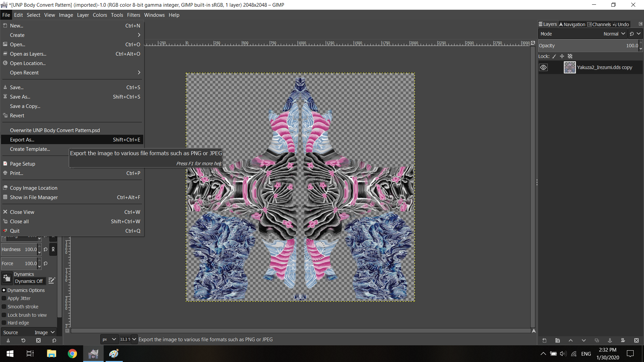Toggle lock position and size icon
Screen dimensions: 644x362
[562, 56]
